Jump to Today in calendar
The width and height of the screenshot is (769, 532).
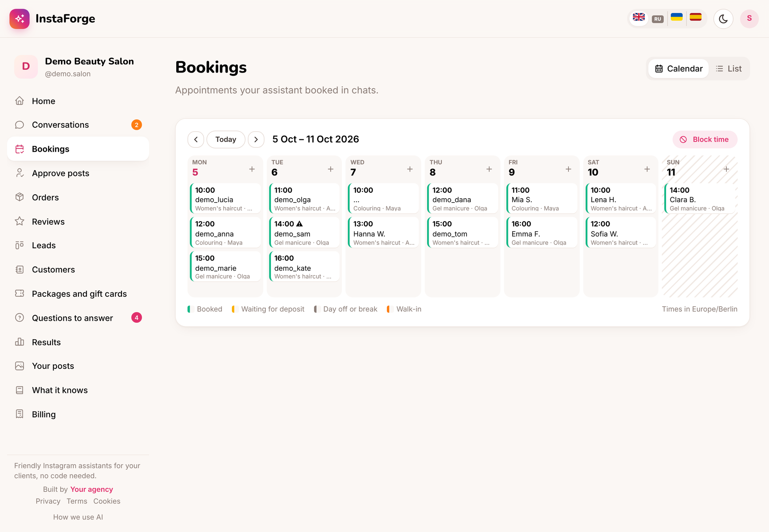(226, 140)
